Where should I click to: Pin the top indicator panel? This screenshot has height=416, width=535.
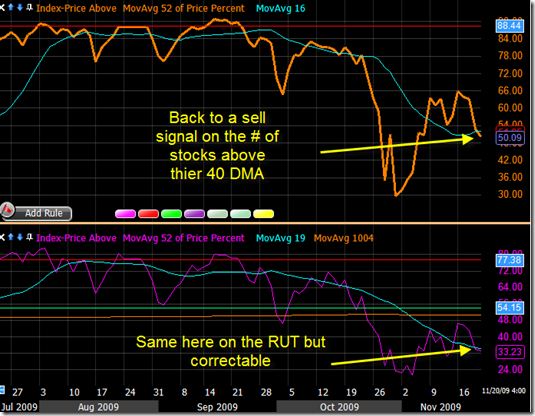[29, 7]
